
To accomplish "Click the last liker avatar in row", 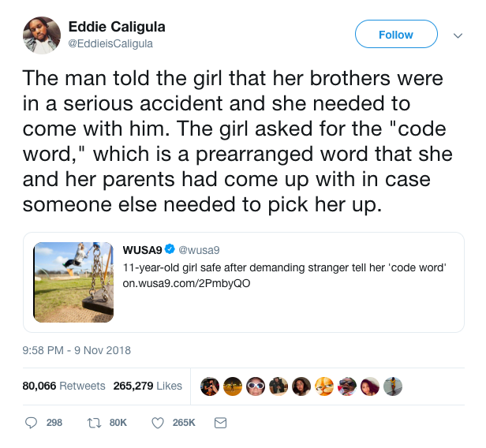I will pyautogui.click(x=393, y=386).
